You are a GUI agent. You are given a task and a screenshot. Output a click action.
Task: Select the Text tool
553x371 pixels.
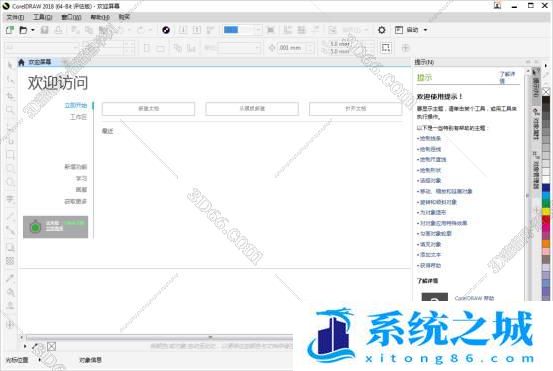[x=10, y=200]
